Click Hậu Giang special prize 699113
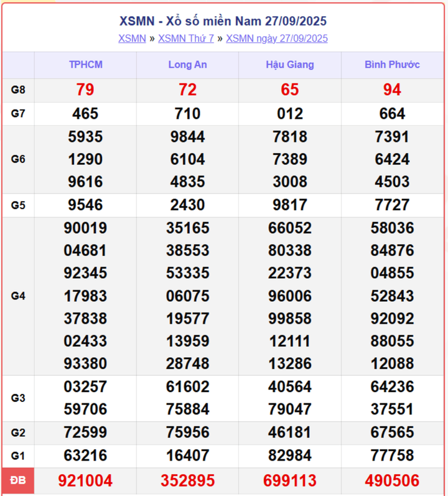Image resolution: width=448 pixels, height=496 pixels. pyautogui.click(x=289, y=480)
